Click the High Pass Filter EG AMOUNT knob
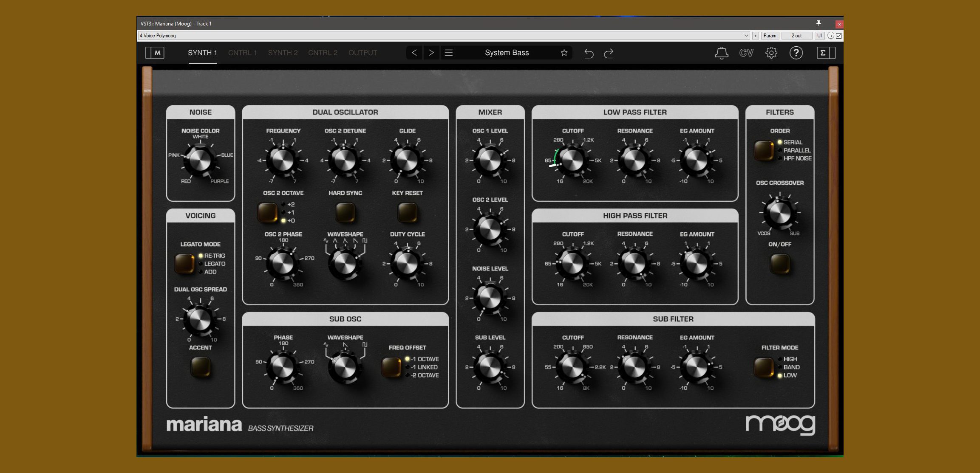 697,264
